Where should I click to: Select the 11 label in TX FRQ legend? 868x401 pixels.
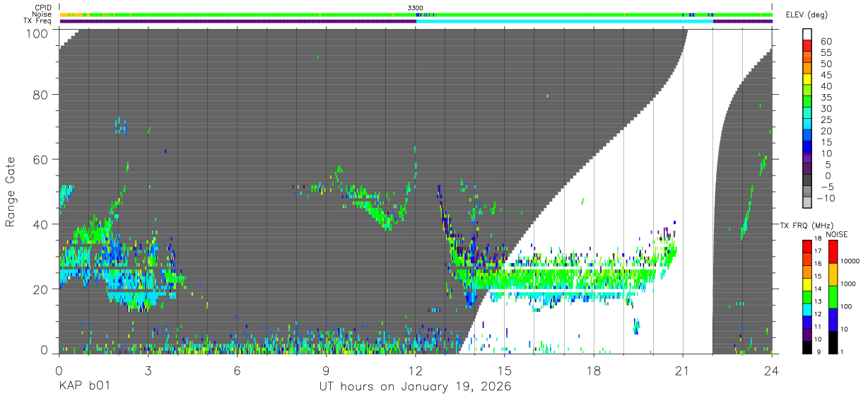[818, 327]
